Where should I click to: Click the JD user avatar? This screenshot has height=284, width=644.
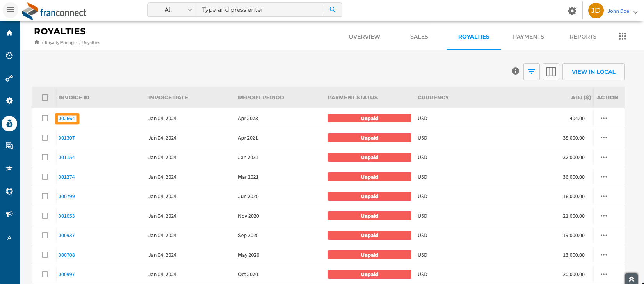596,11
